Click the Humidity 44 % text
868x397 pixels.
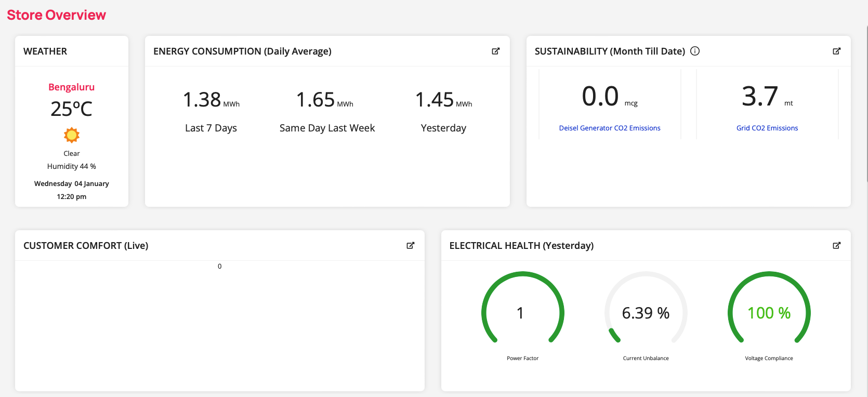(x=72, y=166)
